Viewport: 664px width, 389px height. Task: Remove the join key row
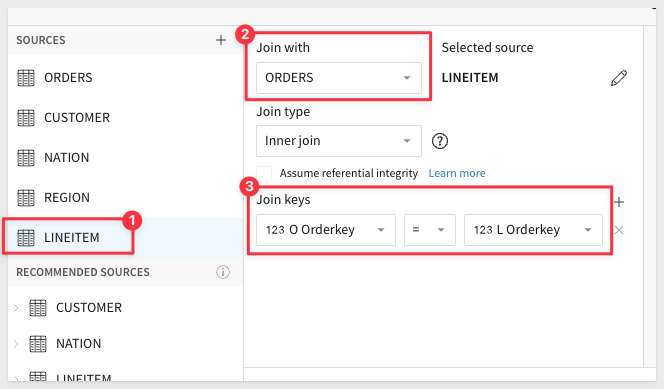point(619,230)
